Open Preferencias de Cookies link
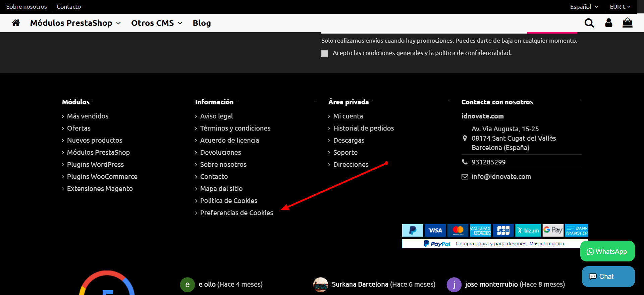 pyautogui.click(x=236, y=213)
